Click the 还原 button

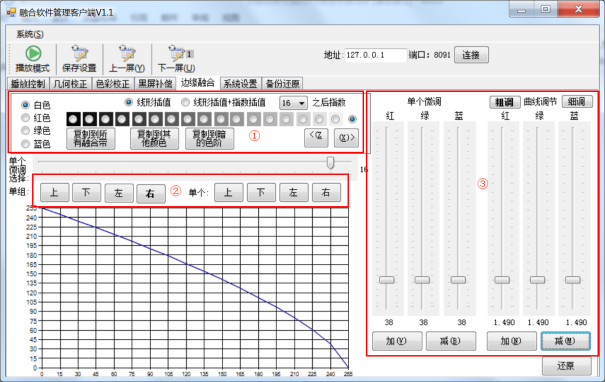pos(567,366)
